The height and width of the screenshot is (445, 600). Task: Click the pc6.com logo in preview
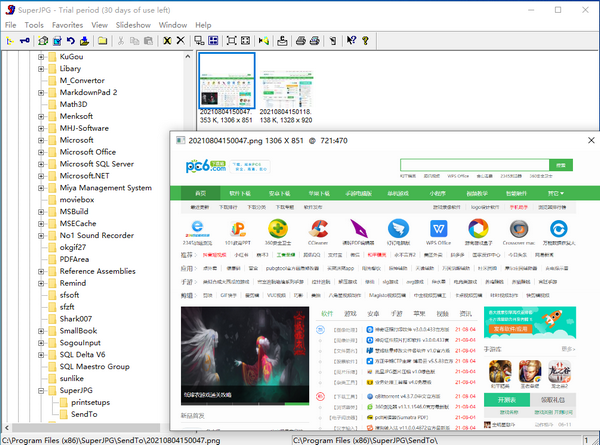point(205,166)
